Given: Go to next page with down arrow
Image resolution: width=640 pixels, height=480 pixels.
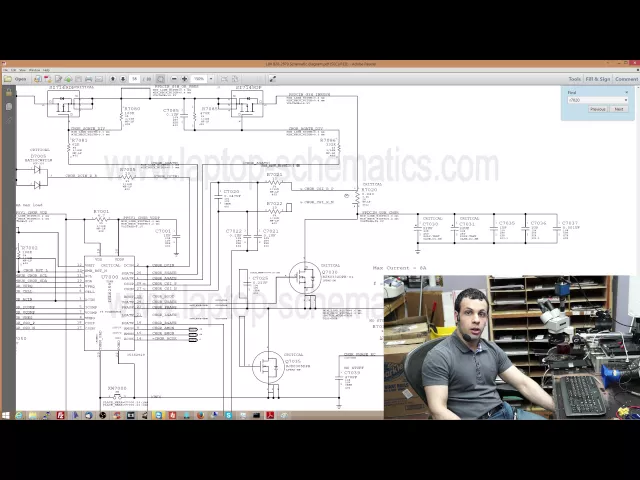Looking at the screenshot, I should click(123, 79).
